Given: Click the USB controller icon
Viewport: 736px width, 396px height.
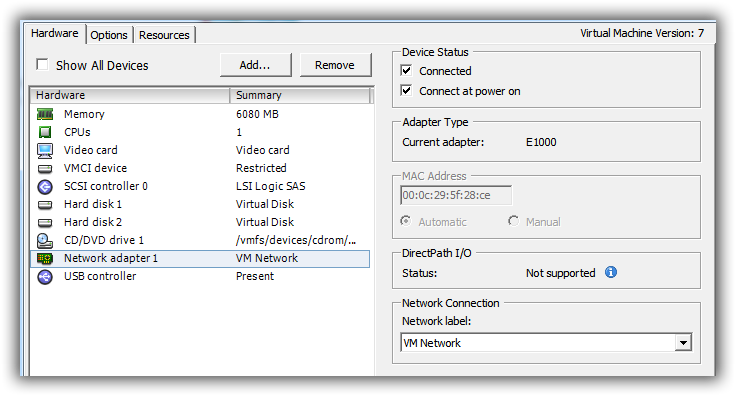Looking at the screenshot, I should 45,277.
